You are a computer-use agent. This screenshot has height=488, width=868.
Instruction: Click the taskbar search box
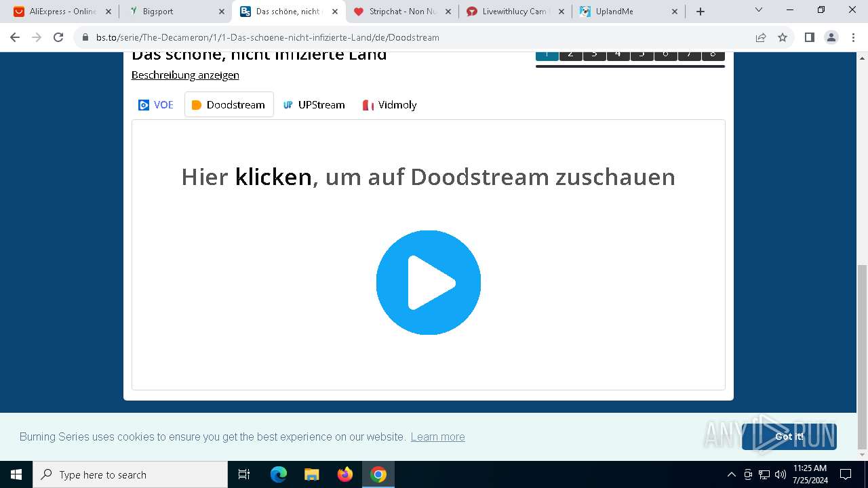130,474
